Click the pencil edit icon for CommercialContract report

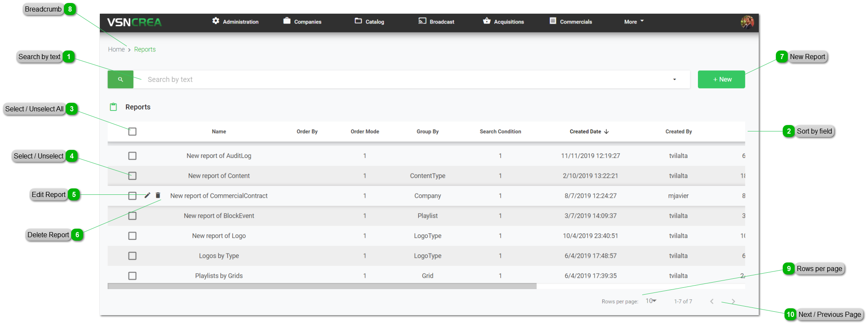click(147, 195)
